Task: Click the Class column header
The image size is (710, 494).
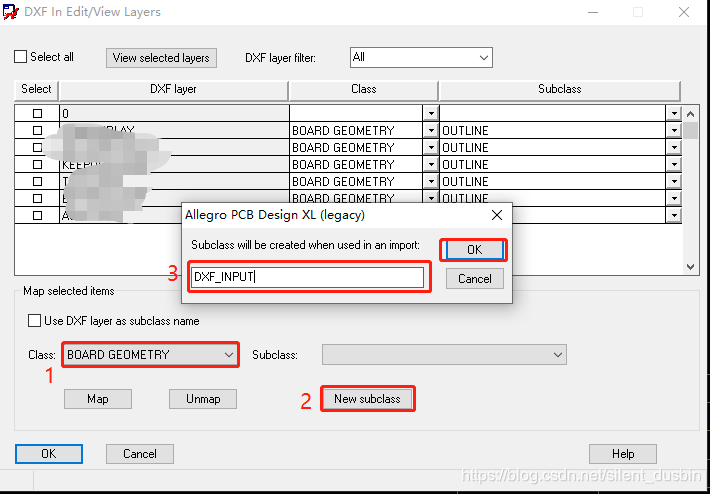Action: (364, 89)
